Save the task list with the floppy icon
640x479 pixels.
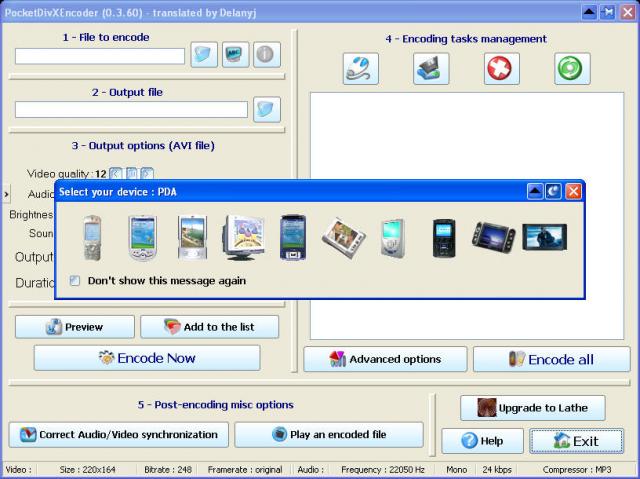coord(431,69)
